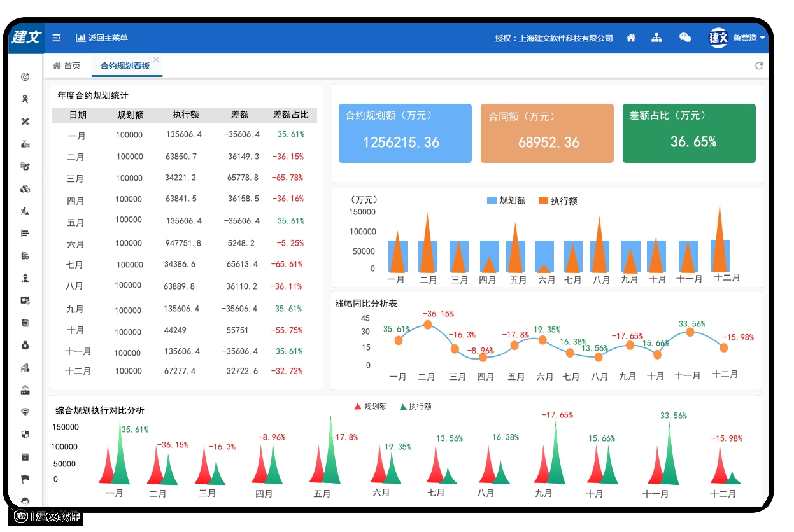794x532 pixels.
Task: Toggle 规划额 series in bar chart legend
Action: pos(506,200)
